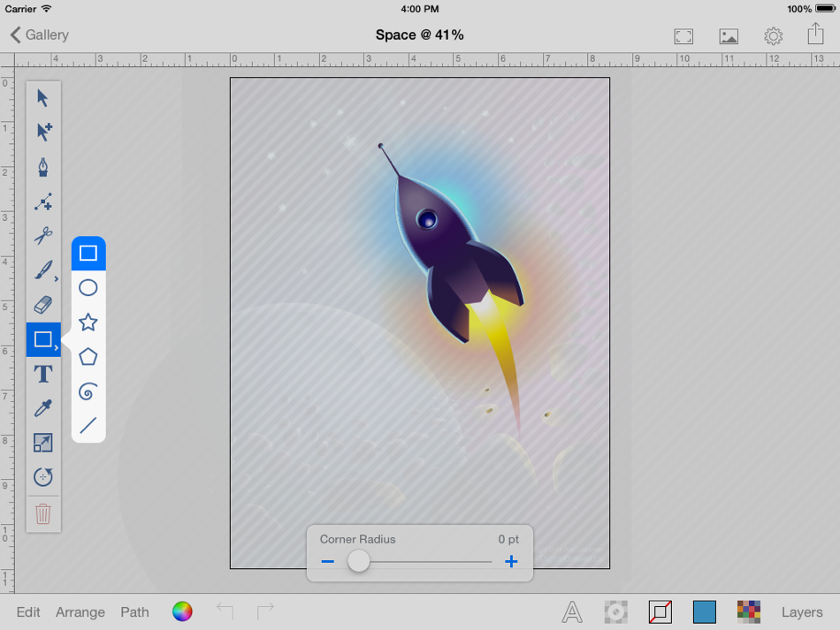Viewport: 840px width, 630px height.
Task: Choose Star in the shape flyout
Action: (x=88, y=323)
